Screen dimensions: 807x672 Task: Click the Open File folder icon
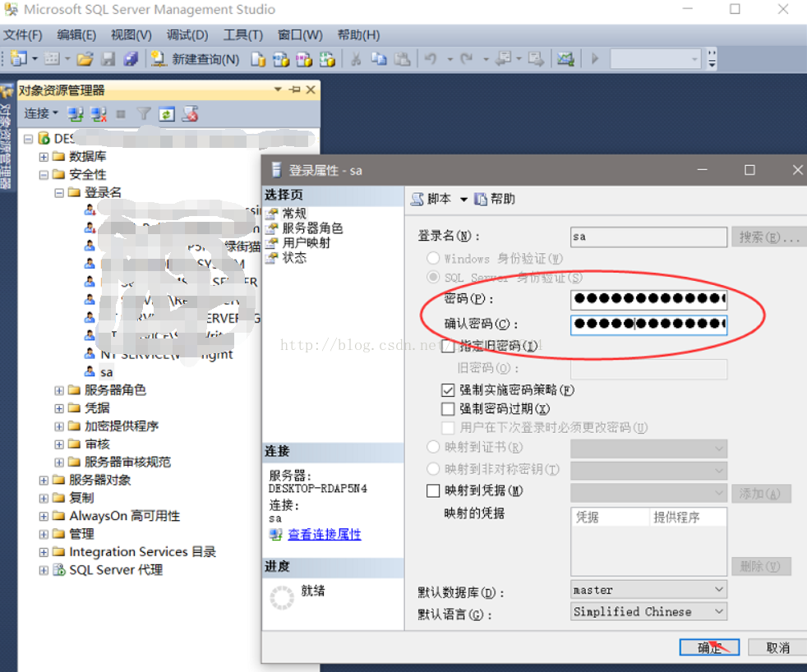[x=85, y=59]
